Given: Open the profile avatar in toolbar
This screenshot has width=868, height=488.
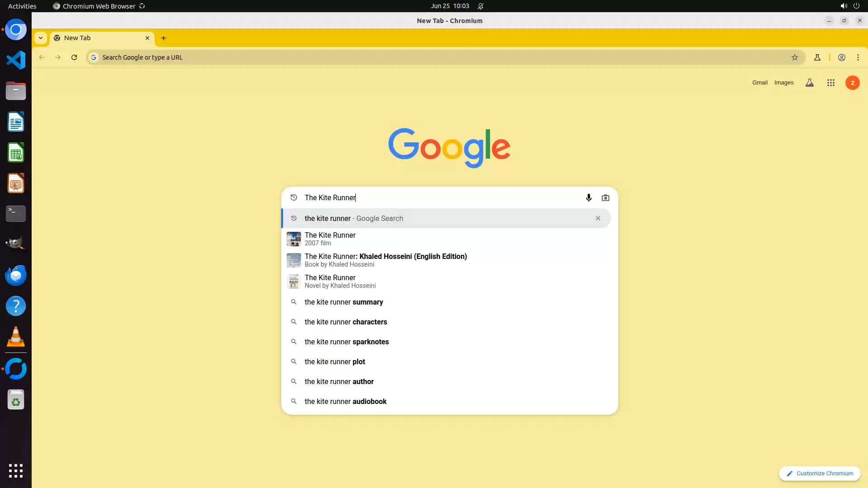Looking at the screenshot, I should (x=841, y=57).
